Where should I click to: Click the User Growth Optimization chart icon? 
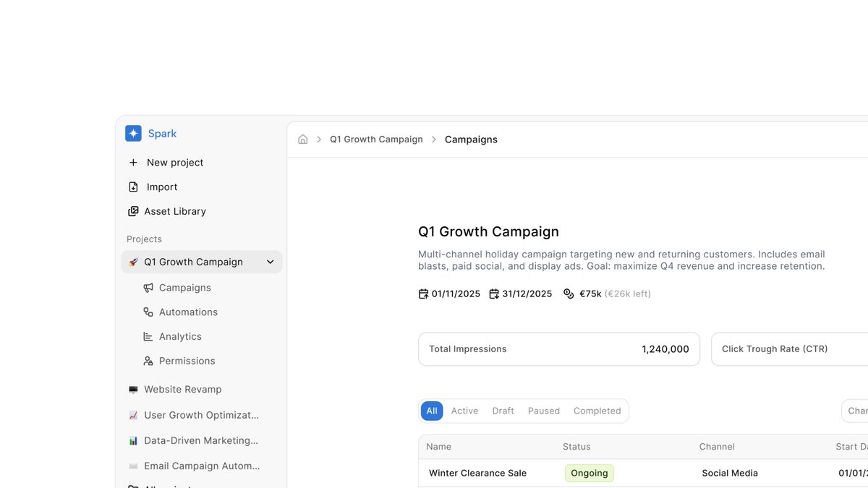click(133, 415)
